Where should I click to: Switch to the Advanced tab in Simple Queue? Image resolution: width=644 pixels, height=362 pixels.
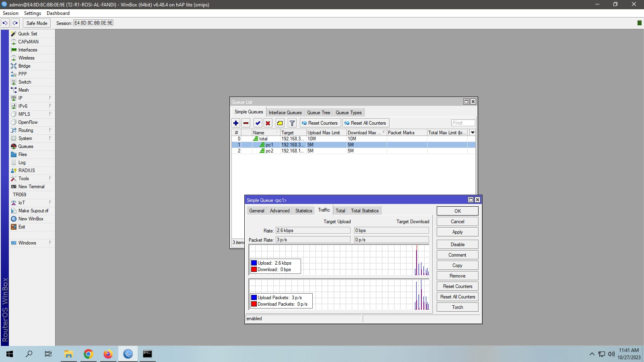[280, 211]
